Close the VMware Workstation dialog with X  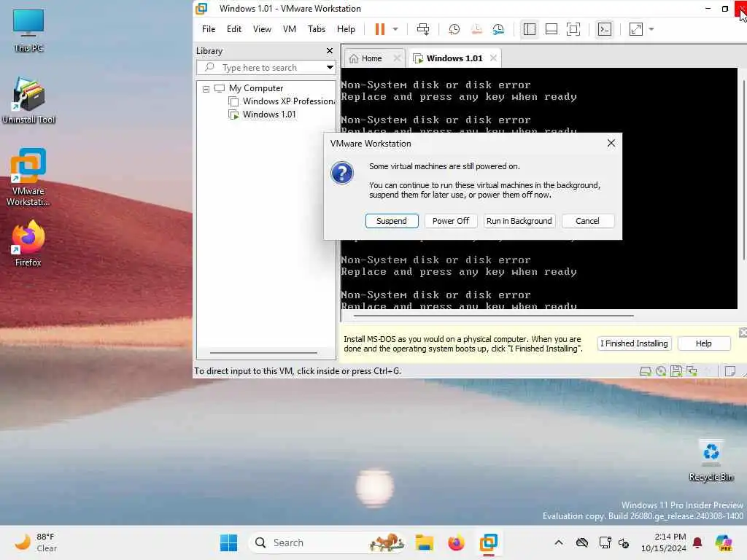tap(611, 144)
